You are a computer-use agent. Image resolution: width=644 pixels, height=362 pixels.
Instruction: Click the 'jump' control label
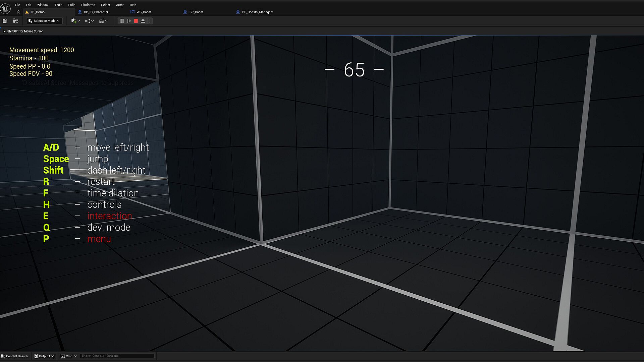98,159
